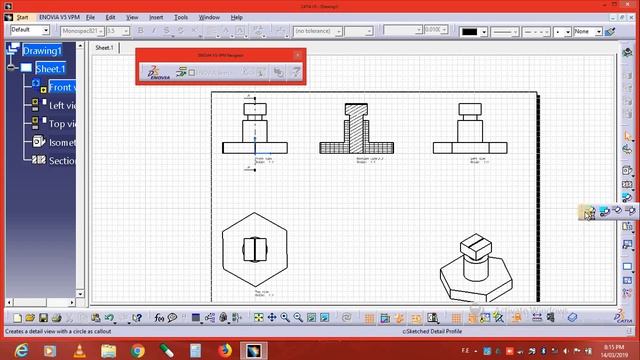
Task: Open the Formula f(x) tool
Action: coord(159,318)
